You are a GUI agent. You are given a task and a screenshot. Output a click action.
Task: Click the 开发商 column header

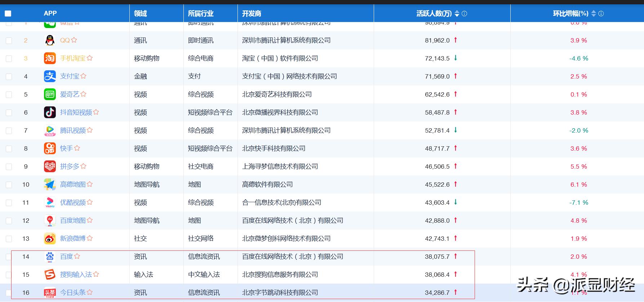point(252,13)
